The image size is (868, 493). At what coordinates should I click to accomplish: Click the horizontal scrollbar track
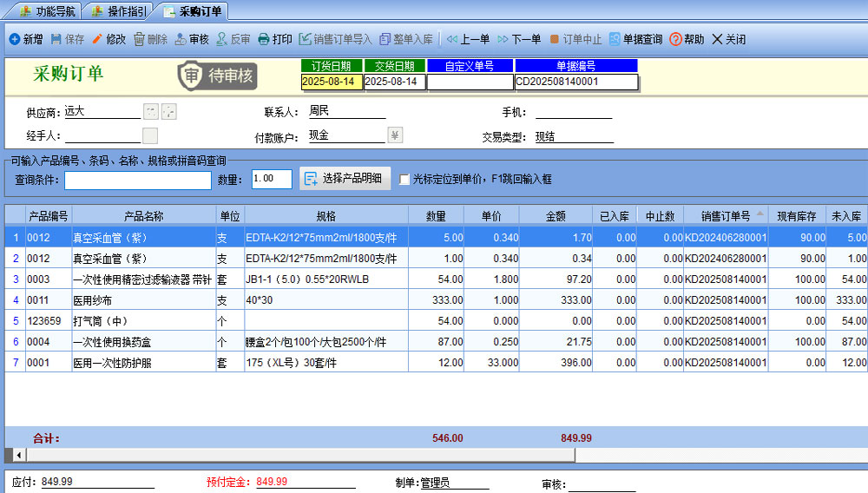(720, 455)
